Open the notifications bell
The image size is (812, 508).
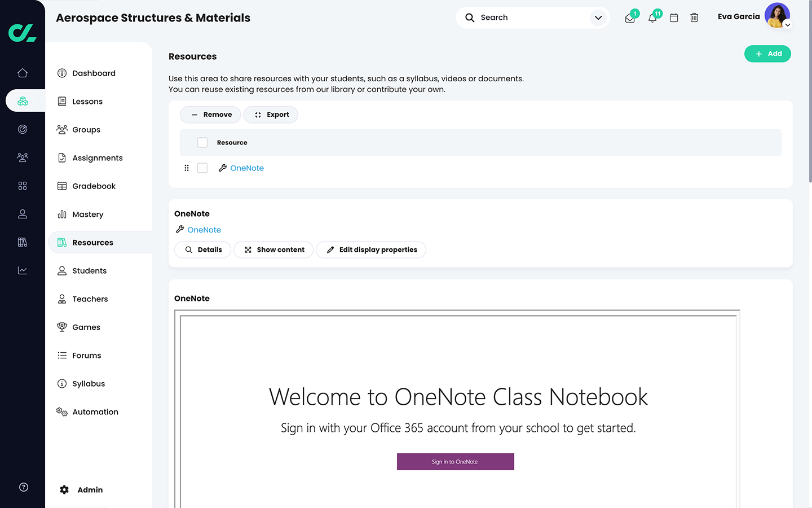[x=652, y=18]
